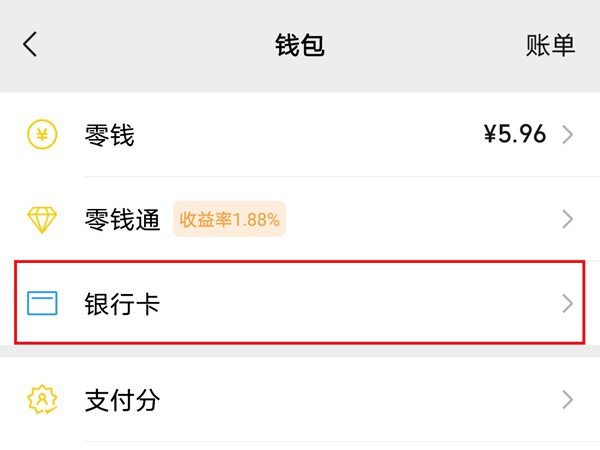Select the 支付分 text label
The height and width of the screenshot is (450, 600).
(x=122, y=400)
